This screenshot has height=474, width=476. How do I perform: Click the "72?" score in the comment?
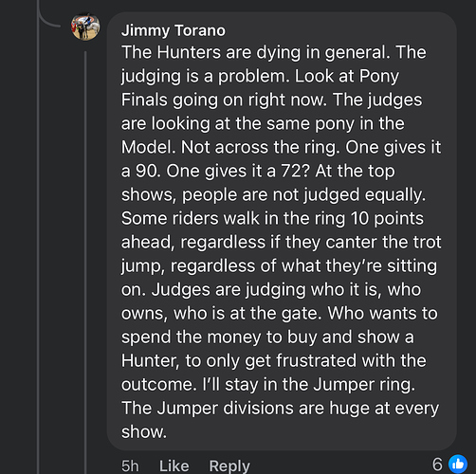tap(295, 171)
